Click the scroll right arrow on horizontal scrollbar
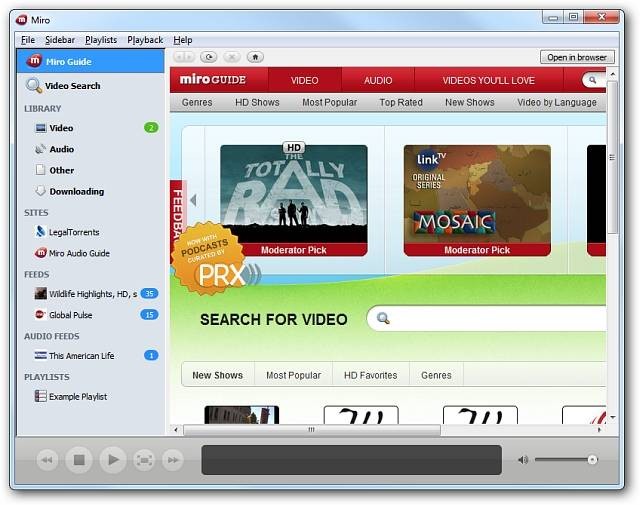The image size is (640, 505). [599, 429]
